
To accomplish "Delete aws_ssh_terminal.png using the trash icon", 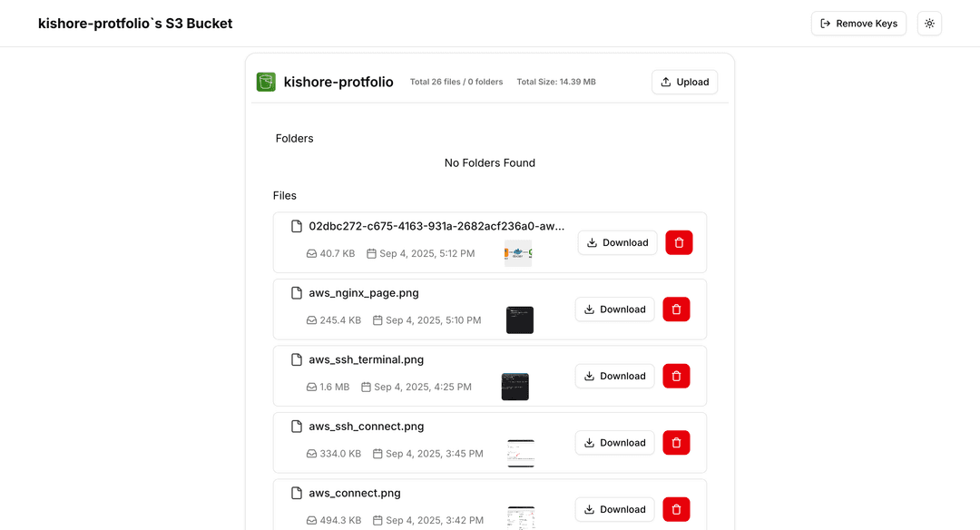I will pos(676,376).
